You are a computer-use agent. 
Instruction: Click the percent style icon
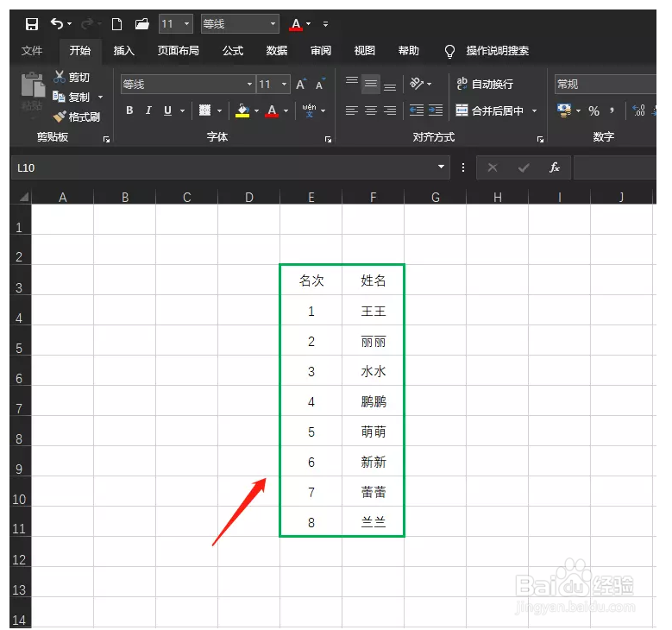point(593,111)
